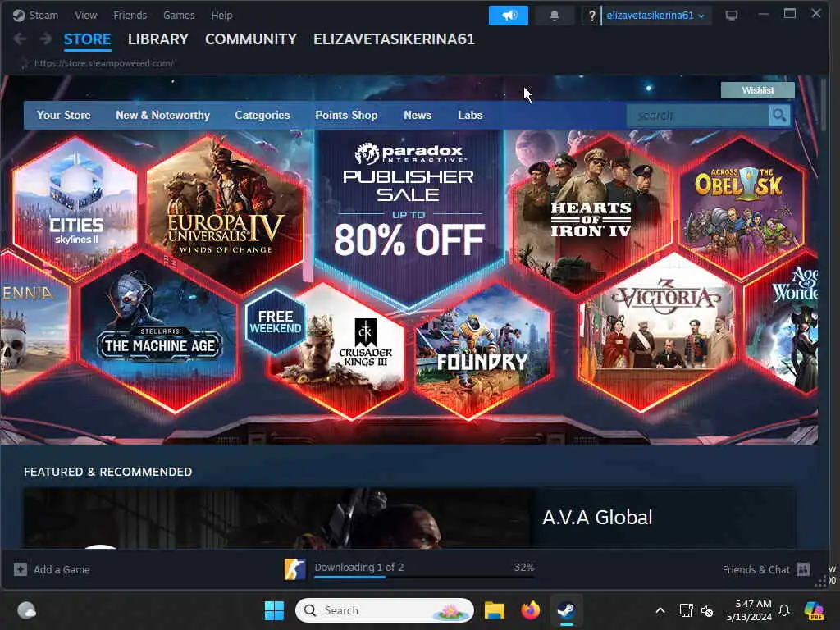
Task: Switch to Big Picture mode monitor icon
Action: 731,16
